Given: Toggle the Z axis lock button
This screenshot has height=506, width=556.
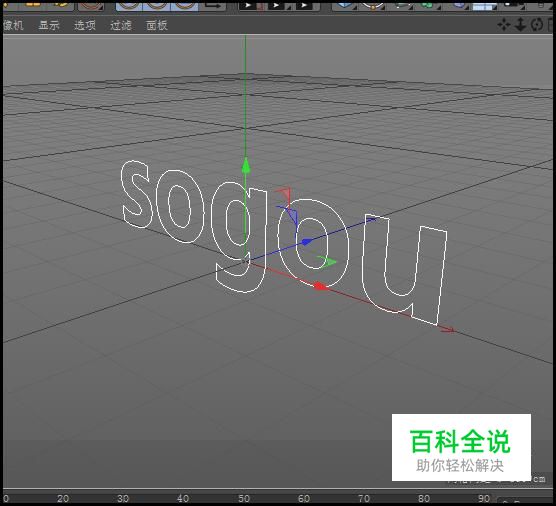Looking at the screenshot, I should (x=184, y=5).
